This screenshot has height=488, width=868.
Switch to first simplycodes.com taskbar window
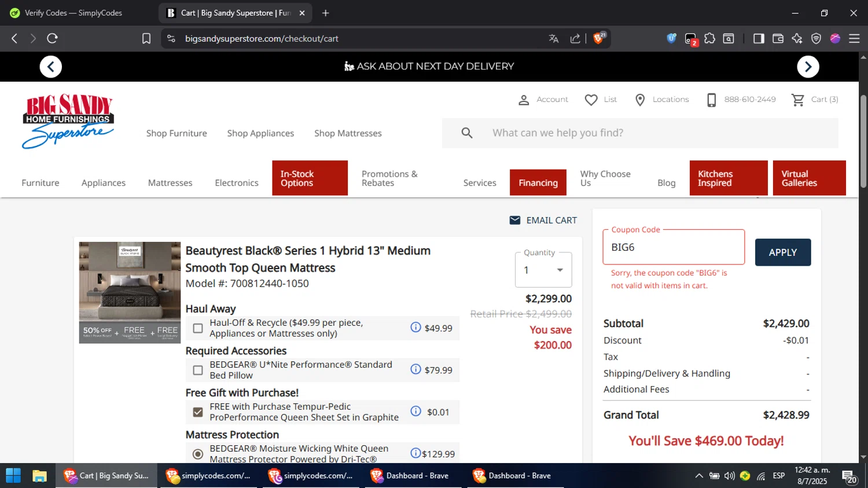209,476
